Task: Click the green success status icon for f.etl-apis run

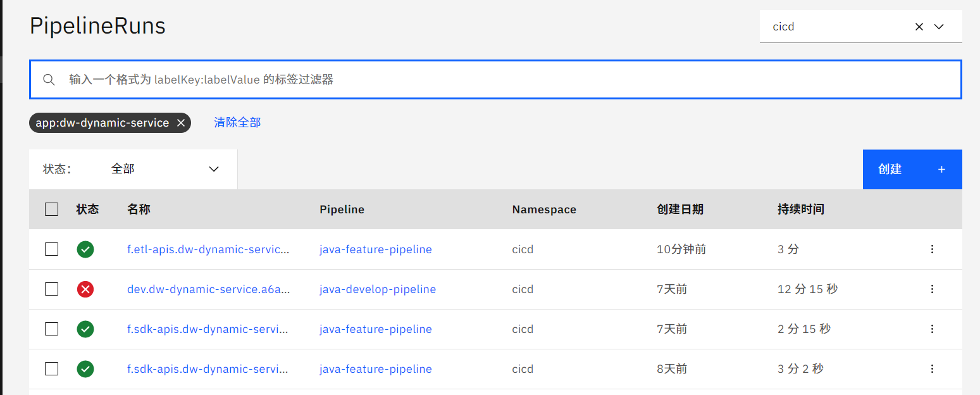Action: coord(85,249)
